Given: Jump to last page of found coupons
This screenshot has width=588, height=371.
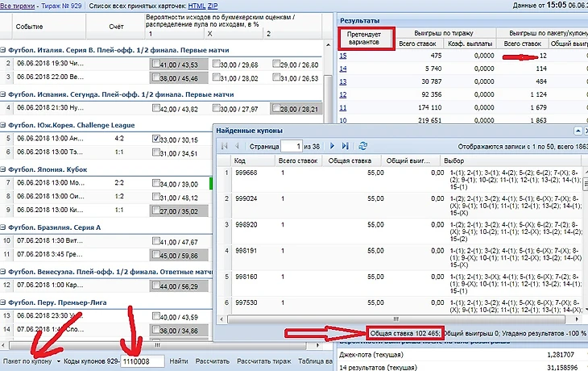Looking at the screenshot, I should pos(346,146).
